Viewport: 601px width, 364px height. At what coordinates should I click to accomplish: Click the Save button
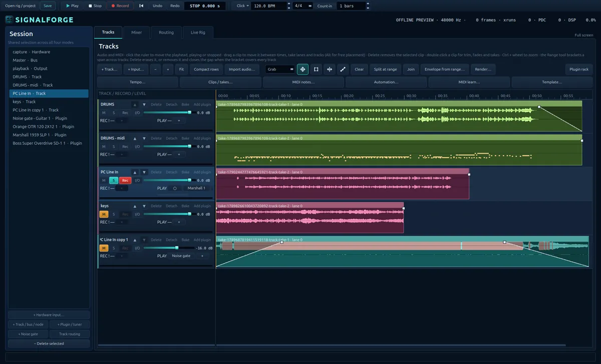pos(47,6)
